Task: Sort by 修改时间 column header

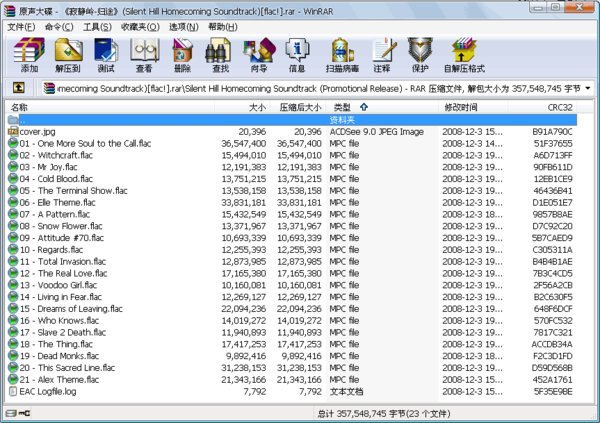Action: tap(473, 107)
